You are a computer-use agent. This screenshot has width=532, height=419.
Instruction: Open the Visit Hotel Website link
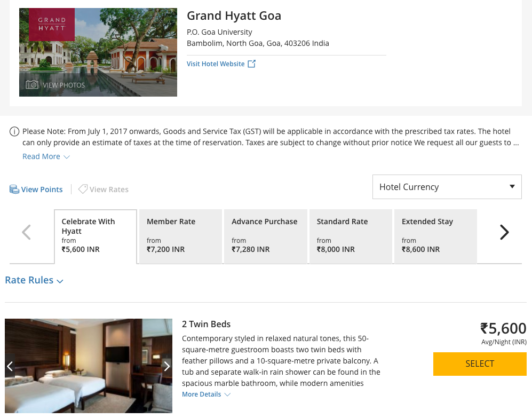click(216, 63)
